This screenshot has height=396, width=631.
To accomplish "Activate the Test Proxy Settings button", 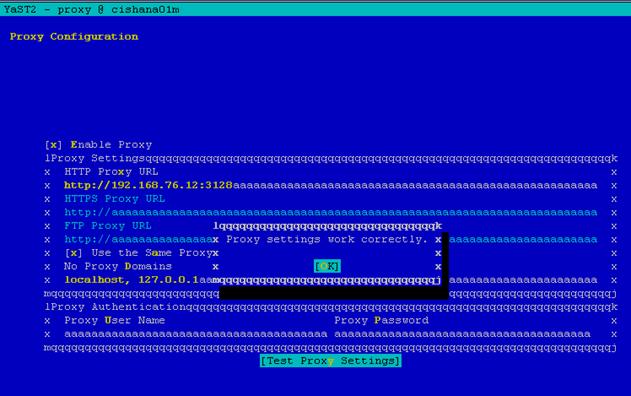I will (330, 361).
